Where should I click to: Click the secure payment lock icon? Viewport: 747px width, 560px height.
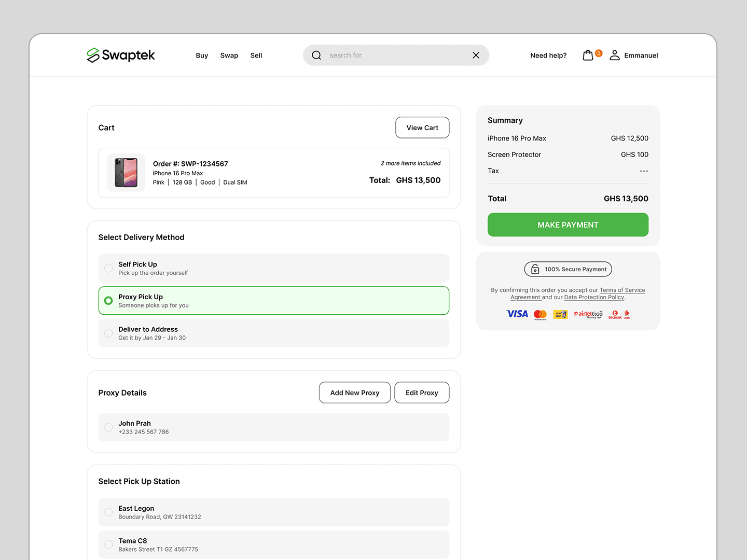point(535,269)
